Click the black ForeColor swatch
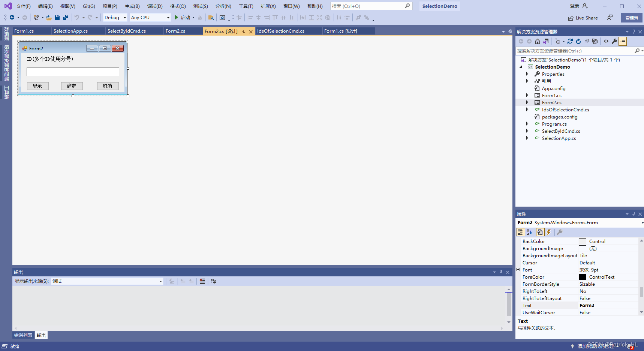The width and height of the screenshot is (644, 351). [x=582, y=277]
